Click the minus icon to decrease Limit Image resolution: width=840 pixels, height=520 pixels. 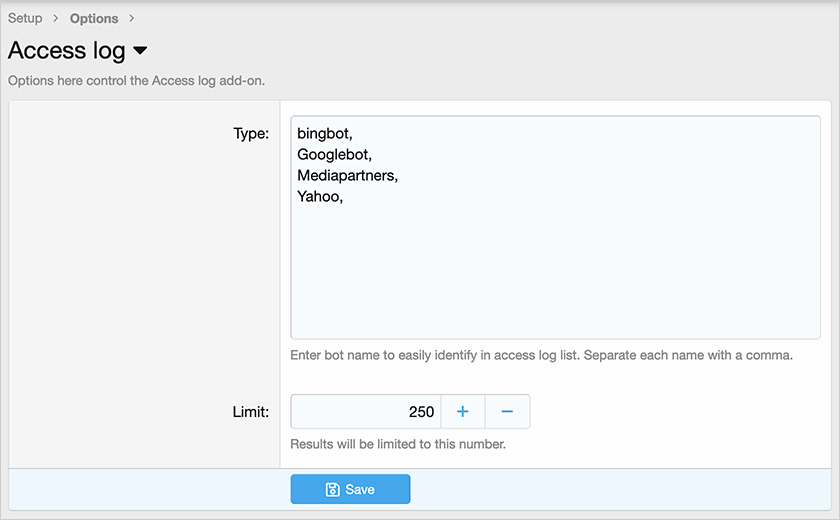coord(507,411)
